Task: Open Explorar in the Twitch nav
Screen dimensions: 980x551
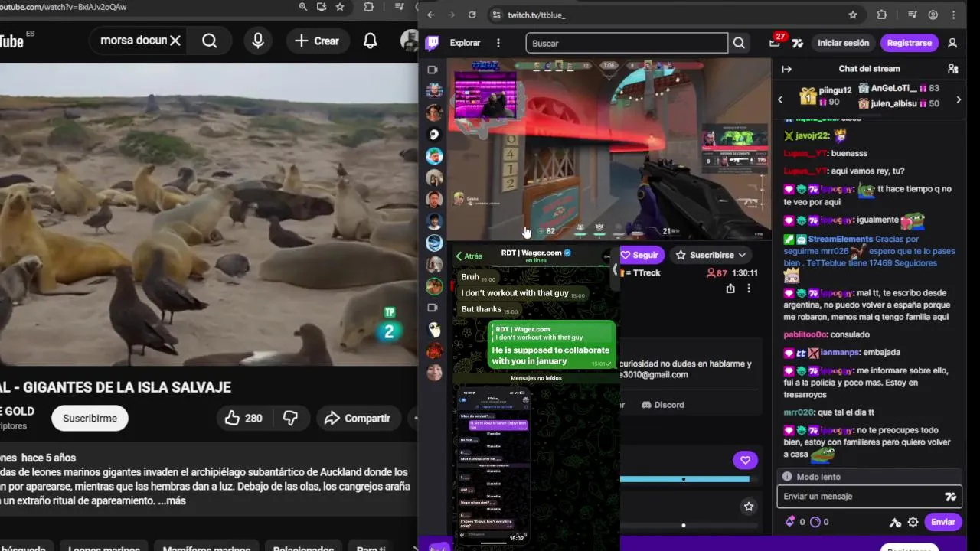Action: [465, 43]
